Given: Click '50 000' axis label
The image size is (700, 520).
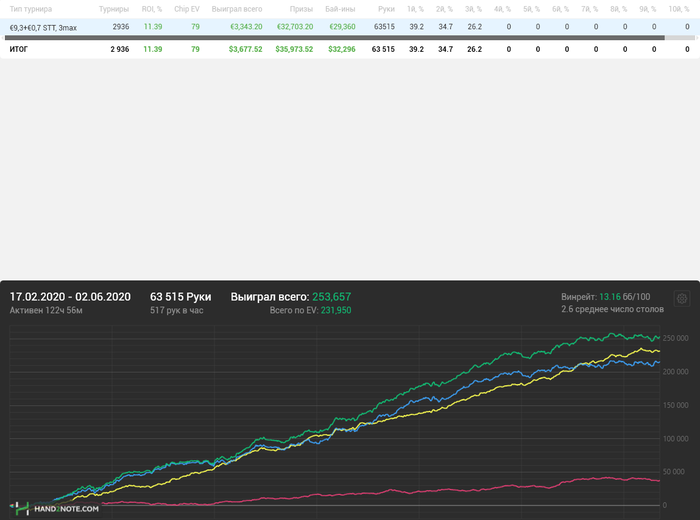Looking at the screenshot, I should click(675, 472).
